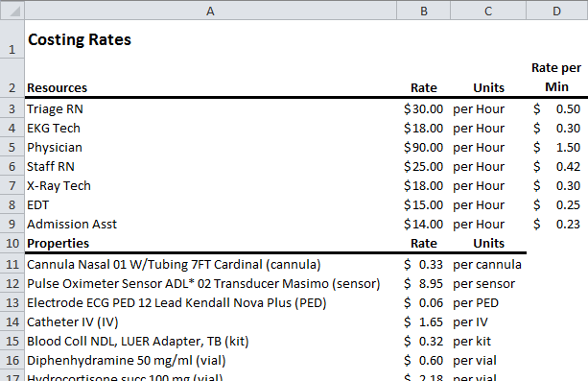Select row 10 header

click(x=12, y=243)
